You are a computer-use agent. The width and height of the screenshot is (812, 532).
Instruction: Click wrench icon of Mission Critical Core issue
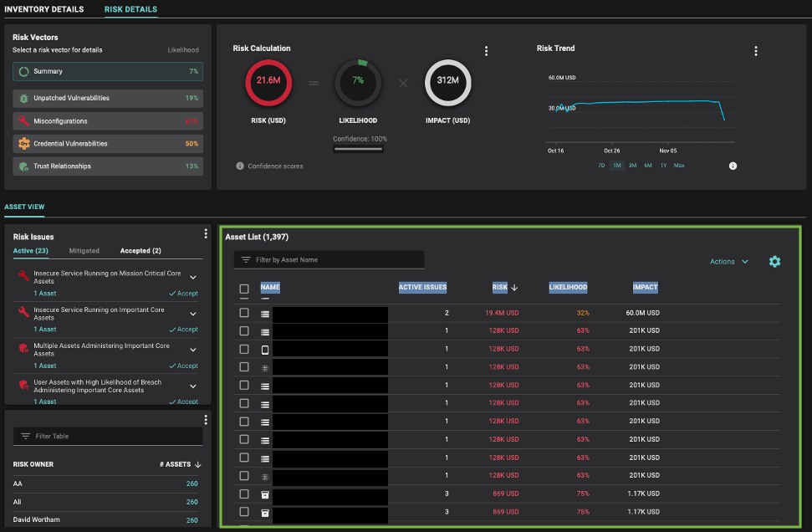pos(23,275)
